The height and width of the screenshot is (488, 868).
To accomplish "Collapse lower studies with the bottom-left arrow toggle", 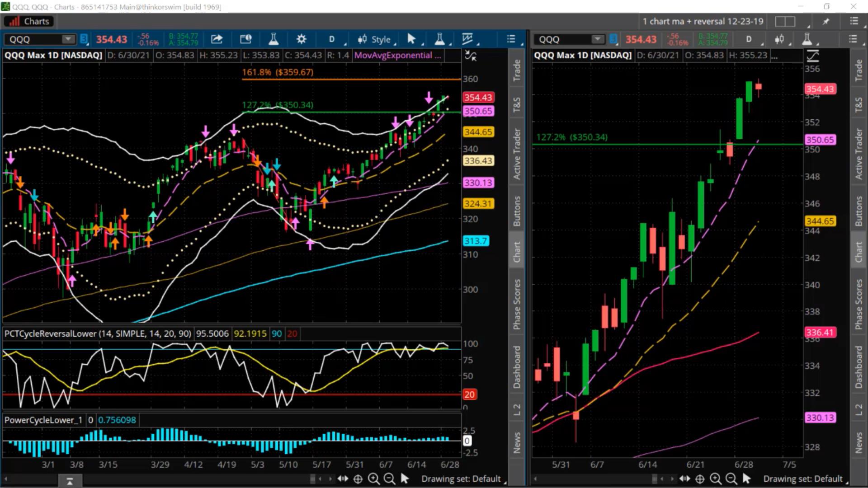I will 70,482.
